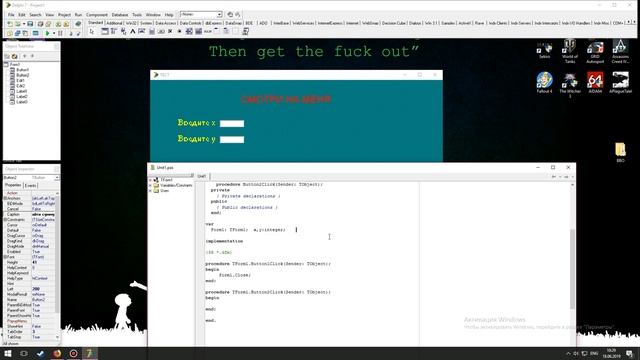Pick the Label (A) component in the palette

(133, 31)
